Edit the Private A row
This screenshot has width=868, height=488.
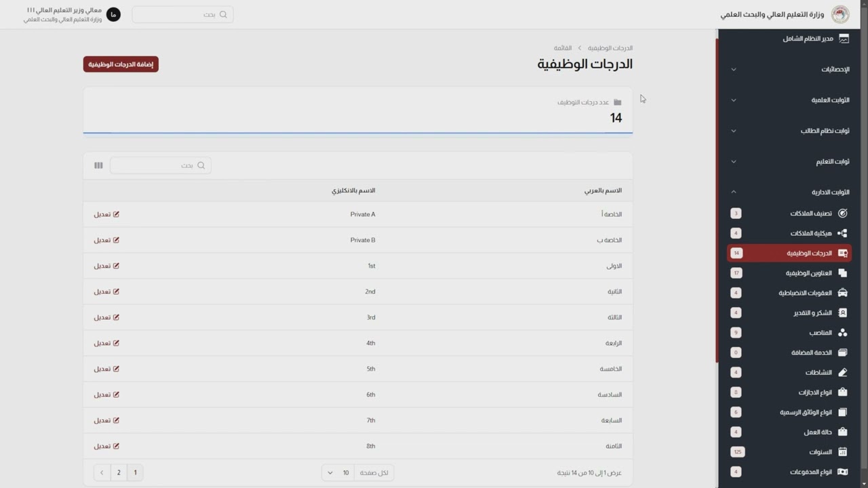click(x=106, y=214)
